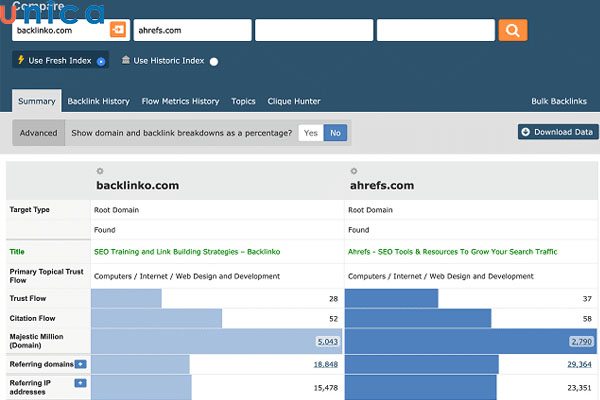
Task: Click the 29,364 referring domains link
Action: (x=579, y=364)
